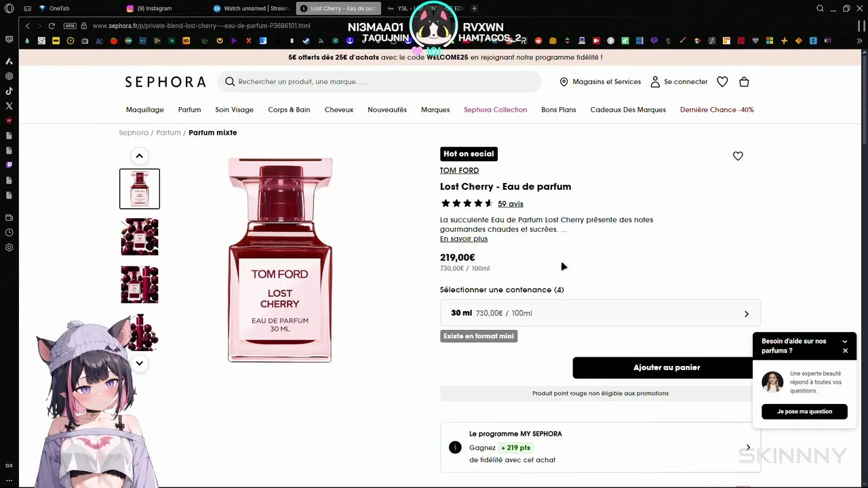Add Lost Cherry to favorites with heart

738,156
